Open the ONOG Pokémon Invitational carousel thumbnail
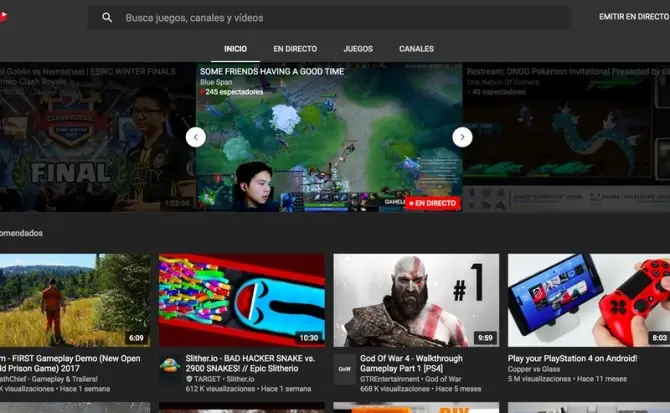This screenshot has width=670, height=413. coord(566,137)
